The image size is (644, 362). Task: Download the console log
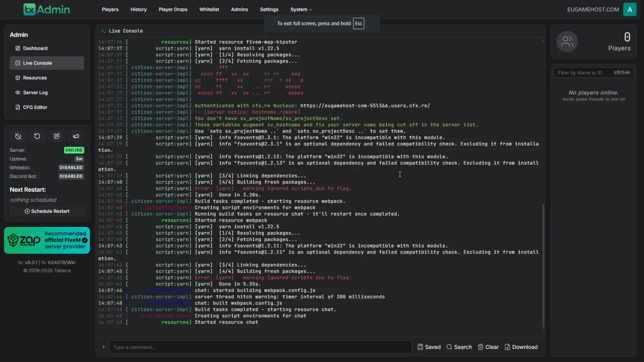point(521,347)
